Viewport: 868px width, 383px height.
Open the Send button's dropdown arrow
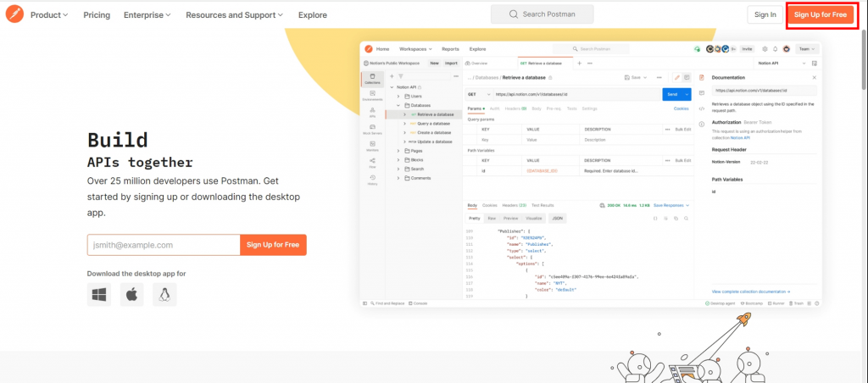pyautogui.click(x=687, y=94)
